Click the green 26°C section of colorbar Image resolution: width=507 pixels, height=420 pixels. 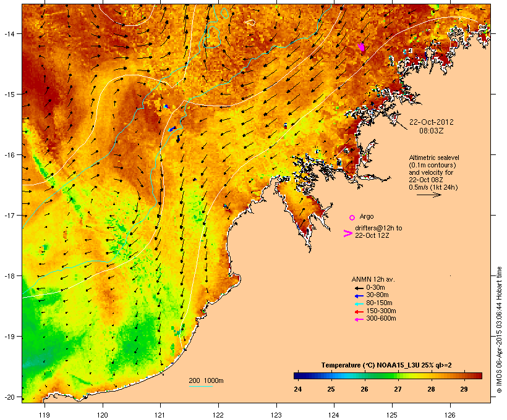click(x=364, y=376)
